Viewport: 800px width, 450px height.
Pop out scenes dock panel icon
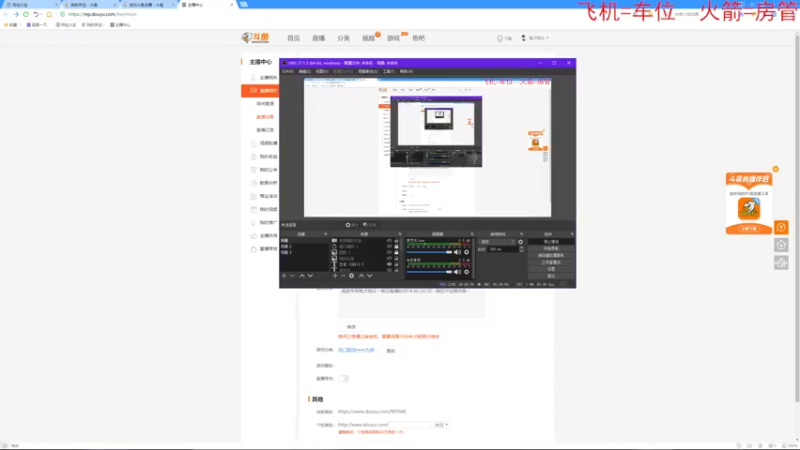pos(326,234)
